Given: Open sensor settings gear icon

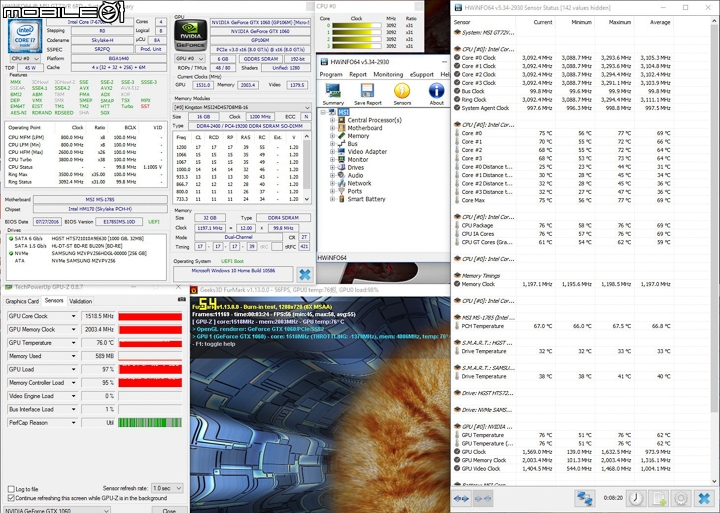Looking at the screenshot, I should tap(681, 498).
